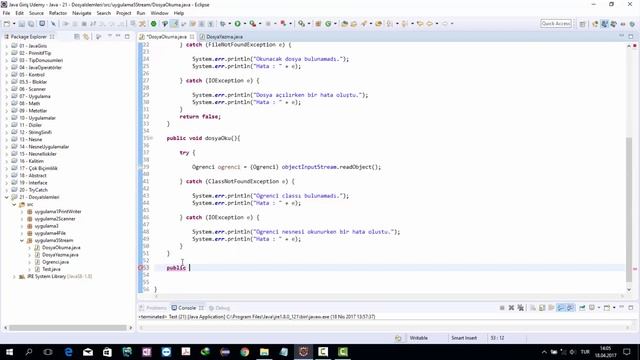Click the Open Perspective icon near Quick Access
This screenshot has height=360, width=640.
coord(582,24)
